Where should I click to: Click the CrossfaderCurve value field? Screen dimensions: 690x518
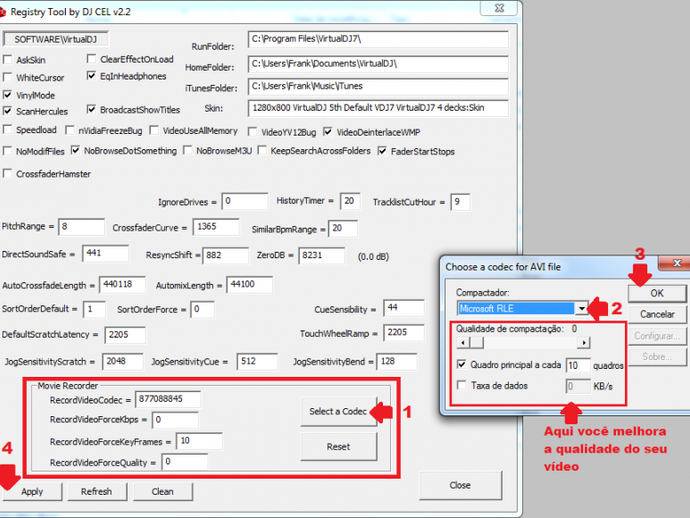click(216, 227)
